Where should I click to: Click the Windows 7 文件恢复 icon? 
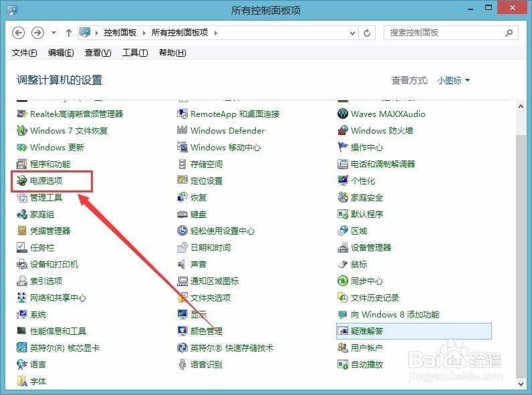22,130
